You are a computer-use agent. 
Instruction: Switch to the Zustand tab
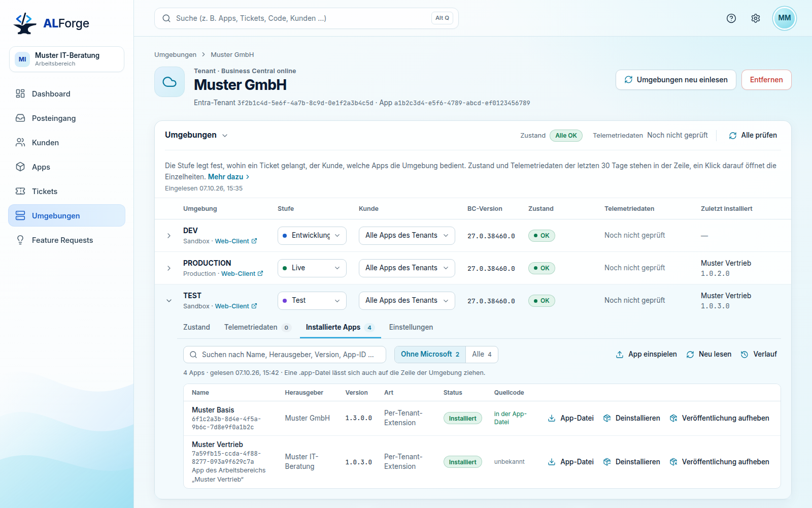pyautogui.click(x=196, y=327)
